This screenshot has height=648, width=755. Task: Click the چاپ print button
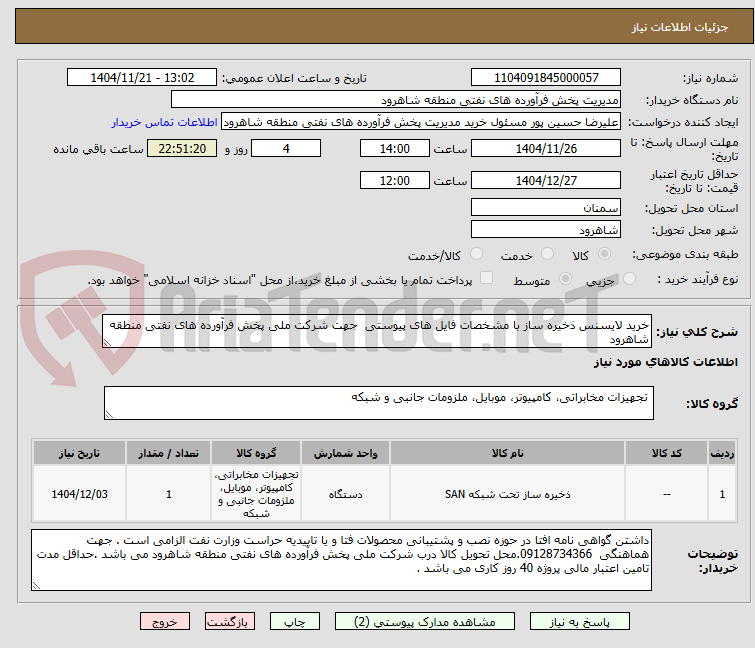294,622
